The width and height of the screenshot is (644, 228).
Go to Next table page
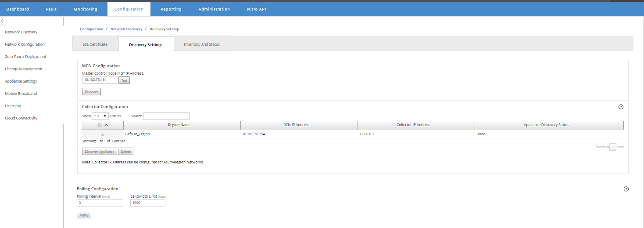[x=620, y=147]
